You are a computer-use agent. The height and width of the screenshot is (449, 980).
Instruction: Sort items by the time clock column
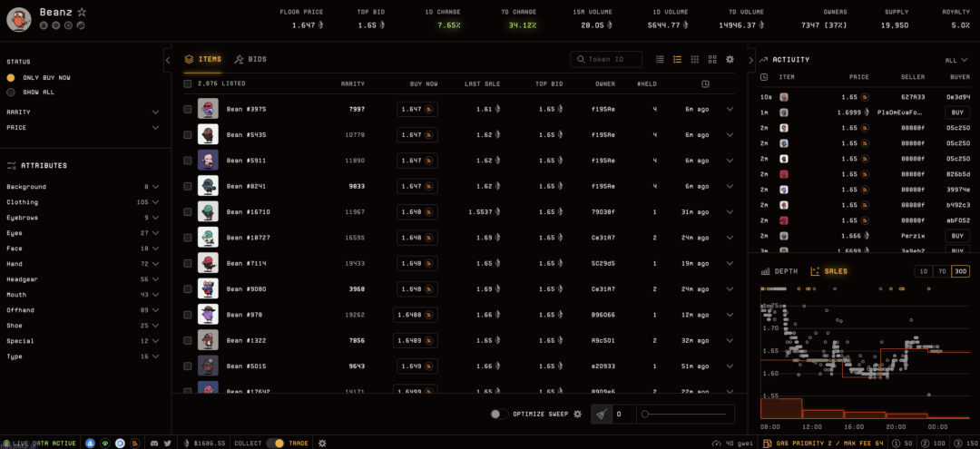click(x=705, y=83)
